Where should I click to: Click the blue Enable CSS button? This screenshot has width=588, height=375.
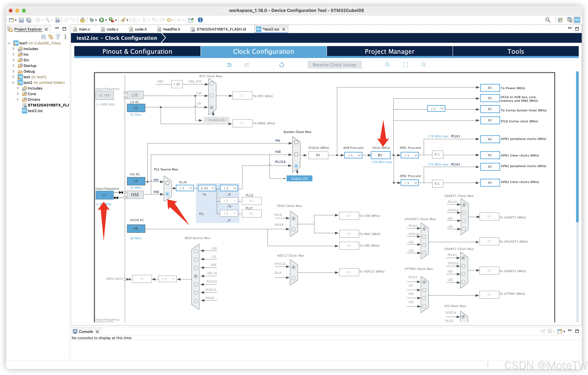coord(299,179)
